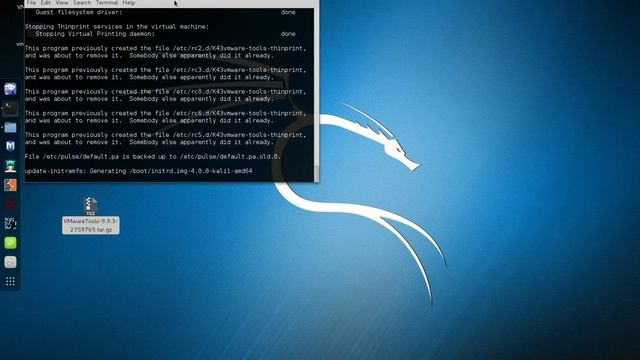Open the green Leafpad dock icon
The image size is (640, 360).
(10, 243)
